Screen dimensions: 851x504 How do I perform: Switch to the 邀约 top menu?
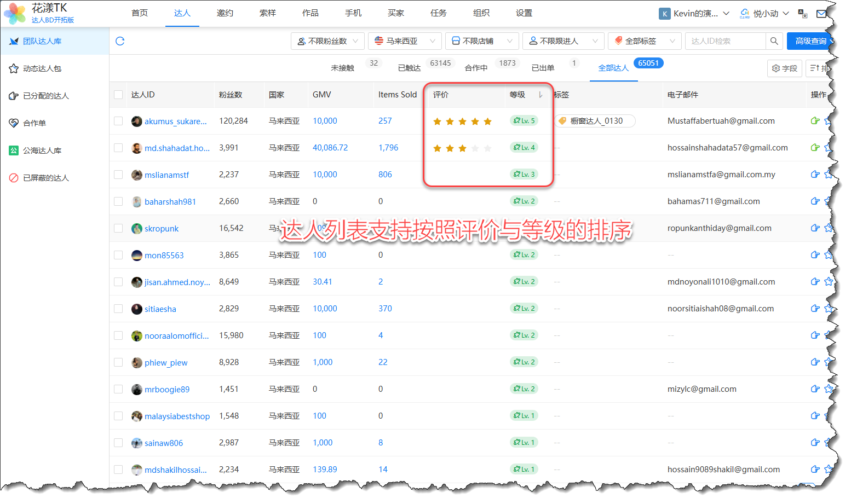point(225,13)
